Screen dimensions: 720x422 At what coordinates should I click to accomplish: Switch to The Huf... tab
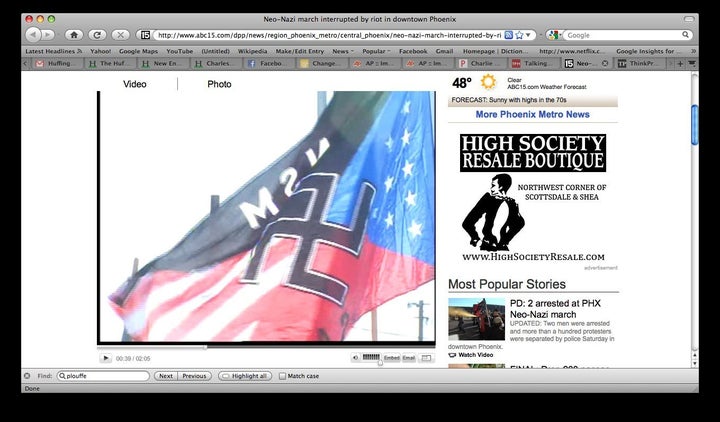pos(110,64)
